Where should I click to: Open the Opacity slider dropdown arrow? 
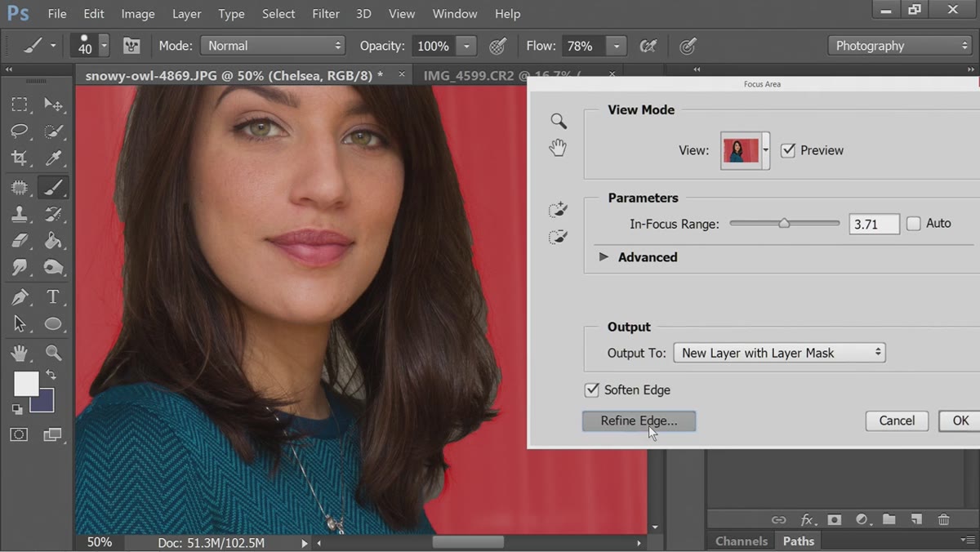point(466,46)
